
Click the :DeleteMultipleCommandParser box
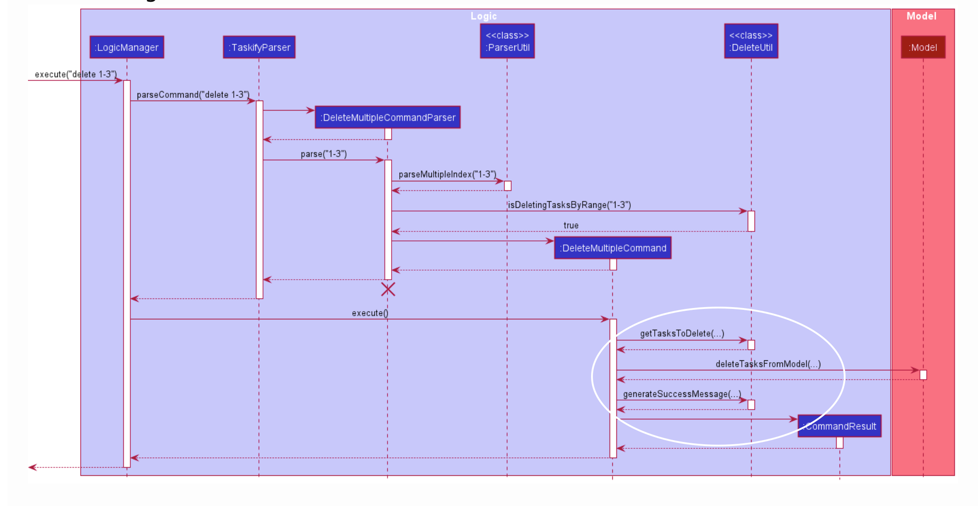pyautogui.click(x=388, y=117)
